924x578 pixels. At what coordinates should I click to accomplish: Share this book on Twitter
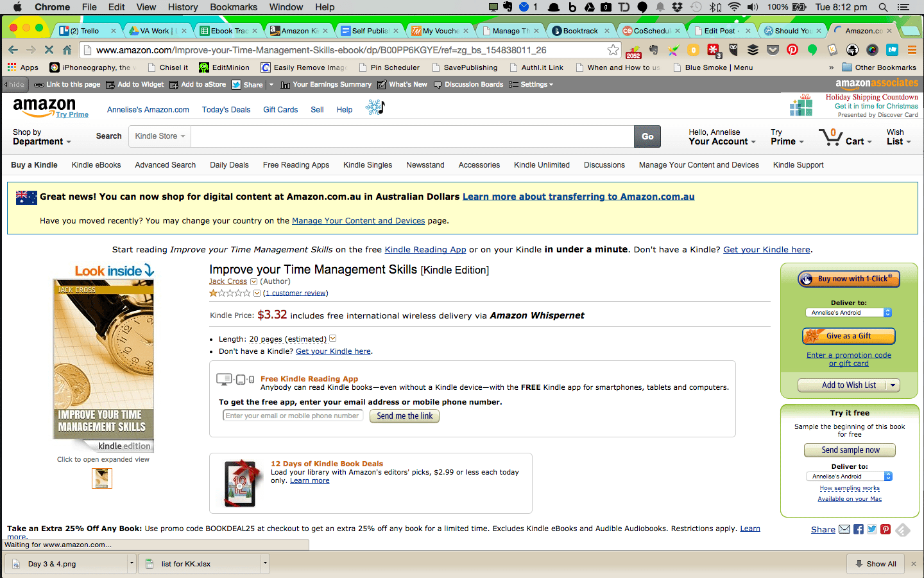click(x=872, y=529)
